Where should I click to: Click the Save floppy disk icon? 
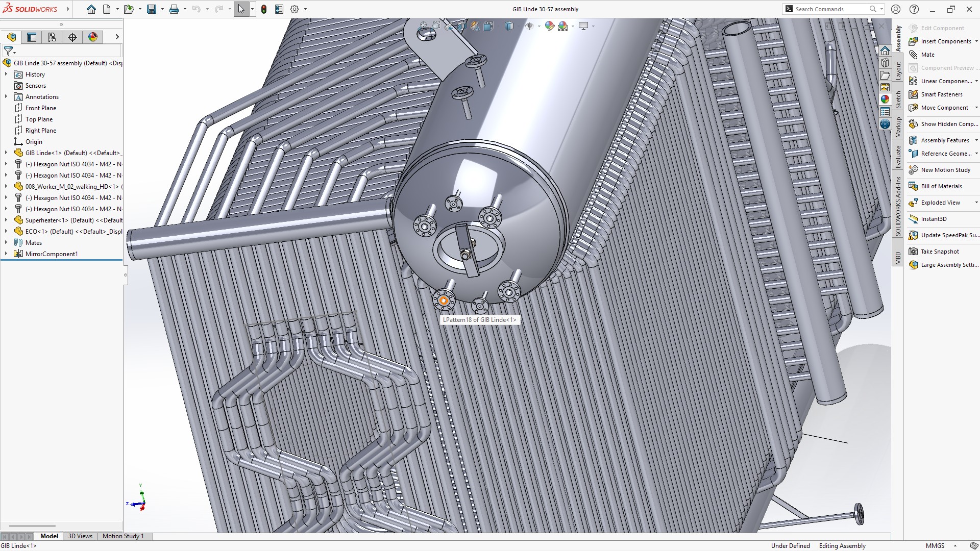[152, 9]
